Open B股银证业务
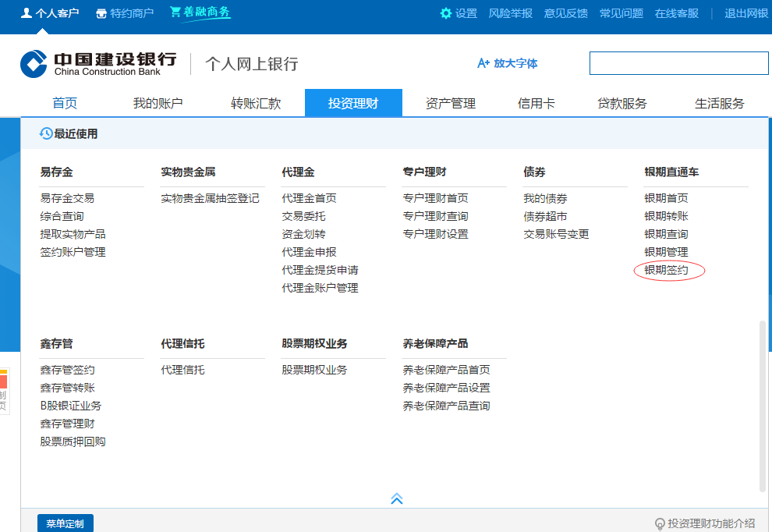 (x=71, y=406)
